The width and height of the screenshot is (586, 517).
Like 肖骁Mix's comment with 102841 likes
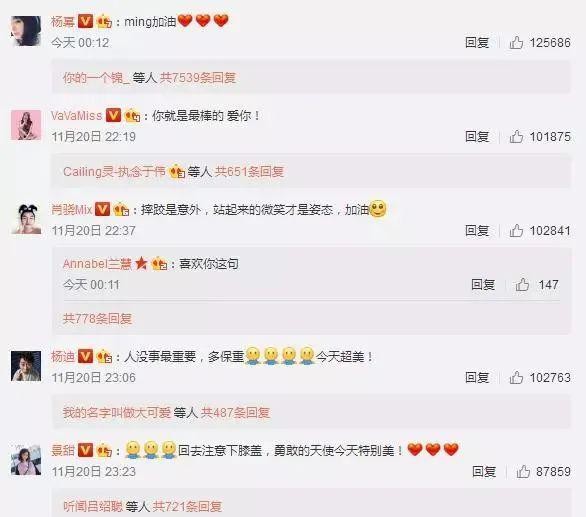[x=516, y=231]
